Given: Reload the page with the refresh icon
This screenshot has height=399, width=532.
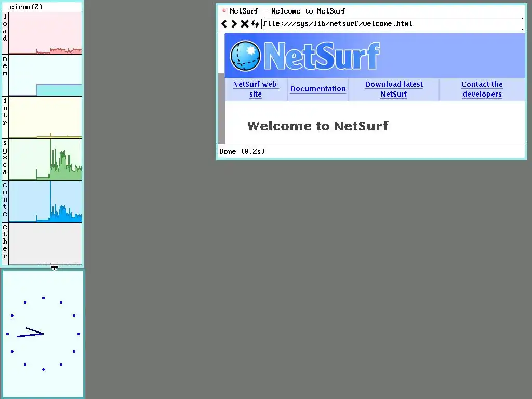Looking at the screenshot, I should [x=255, y=24].
